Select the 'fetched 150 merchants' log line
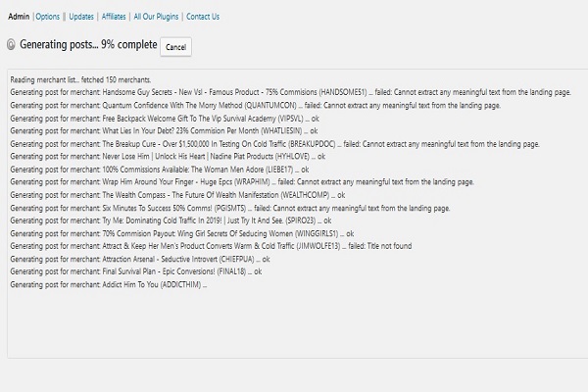The height and width of the screenshot is (392, 588). (x=80, y=80)
